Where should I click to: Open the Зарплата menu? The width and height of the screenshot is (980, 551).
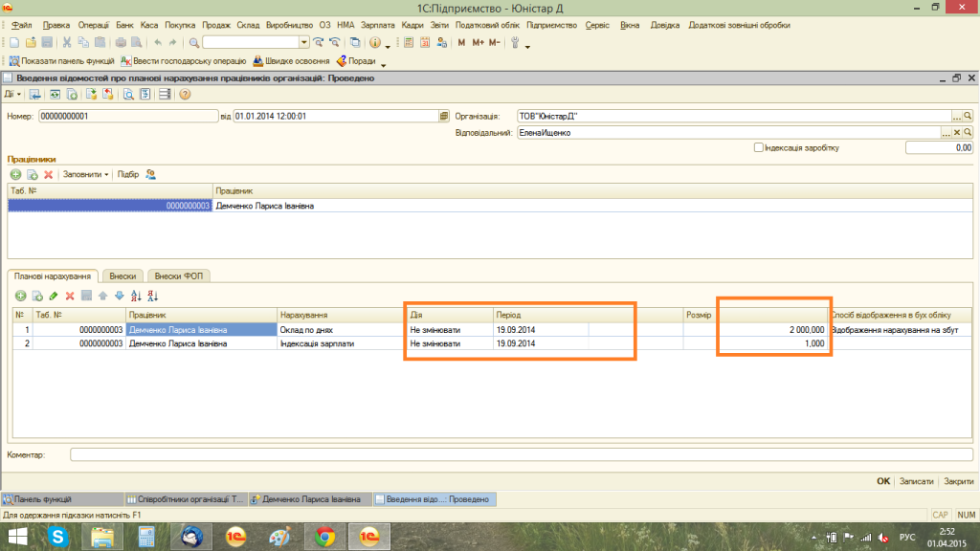pos(377,25)
